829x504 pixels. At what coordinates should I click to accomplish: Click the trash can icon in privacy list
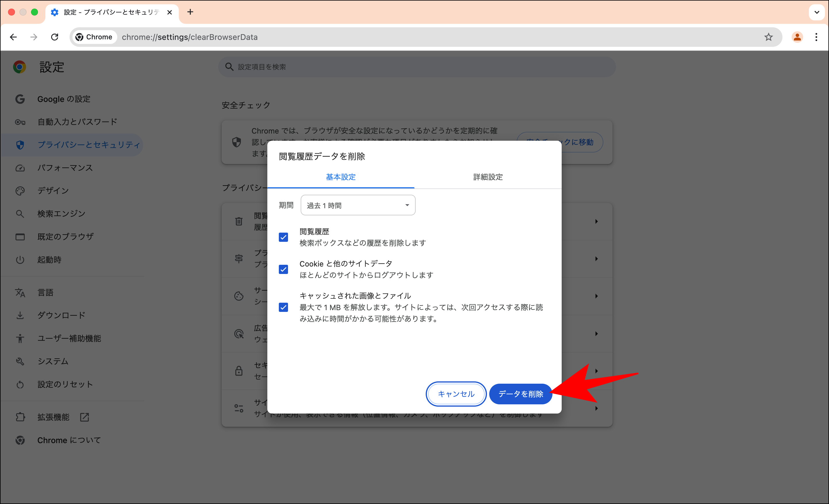coord(239,221)
